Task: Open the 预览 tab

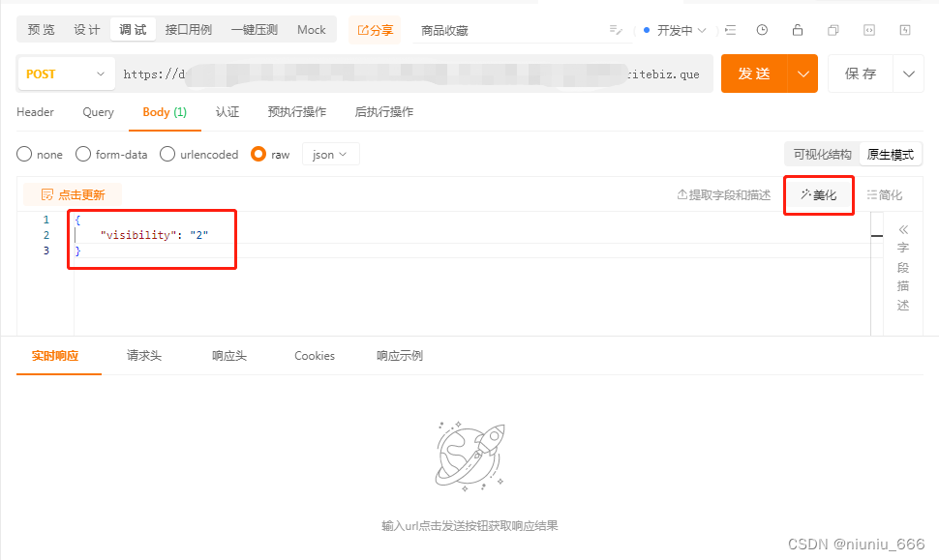Action: point(42,29)
